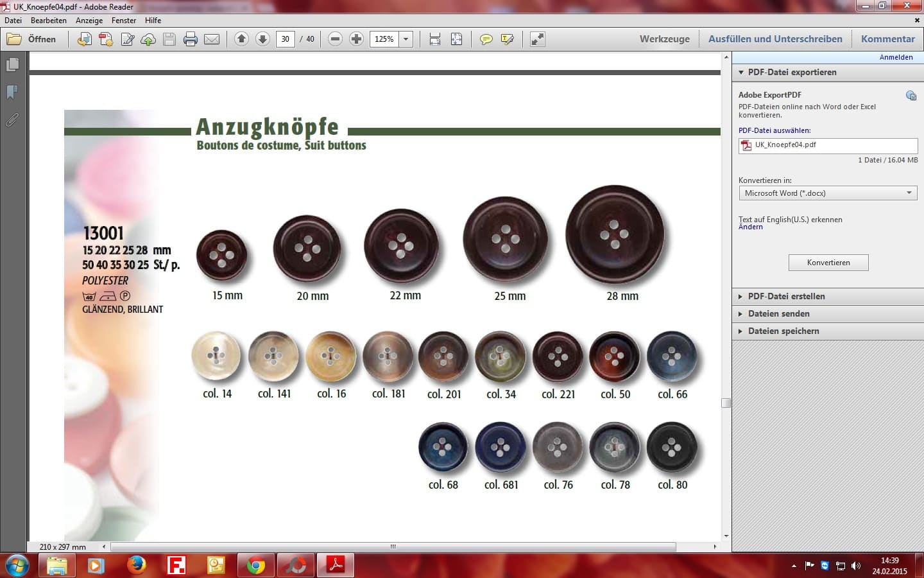Screen dimensions: 924x578
Task: Click the sign document pencil icon
Action: pyautogui.click(x=127, y=39)
